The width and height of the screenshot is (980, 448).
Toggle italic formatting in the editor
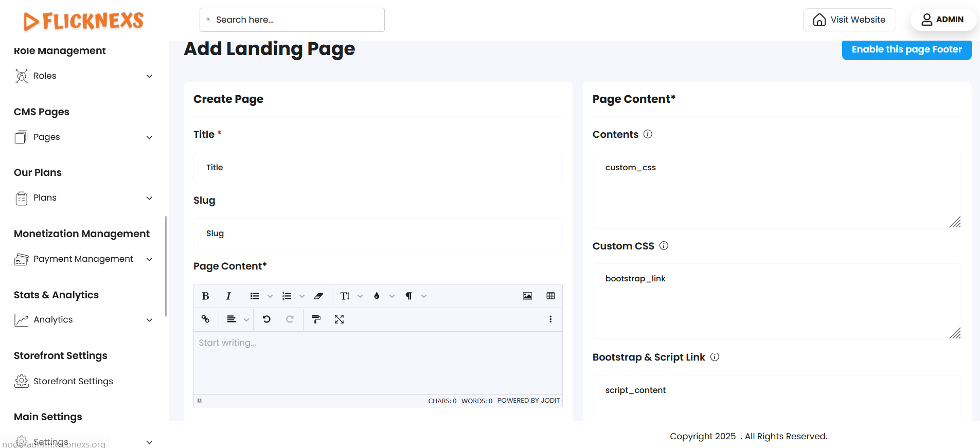tap(228, 296)
